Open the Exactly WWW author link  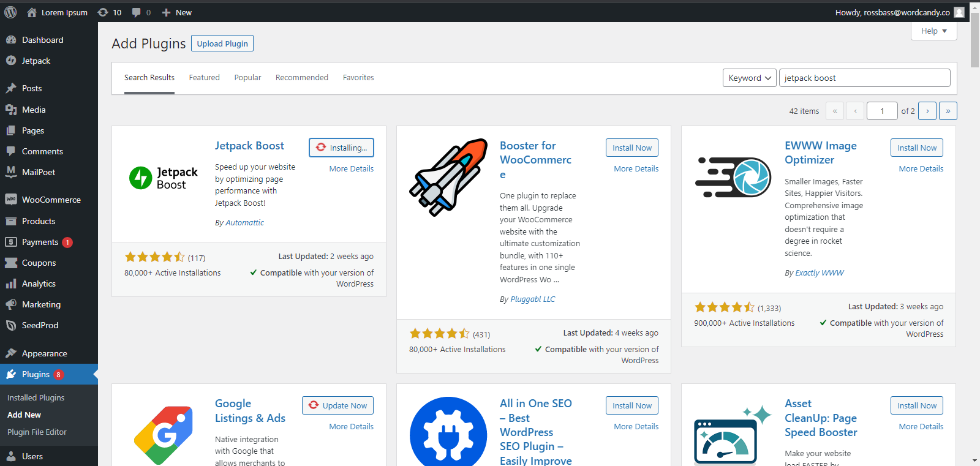819,273
